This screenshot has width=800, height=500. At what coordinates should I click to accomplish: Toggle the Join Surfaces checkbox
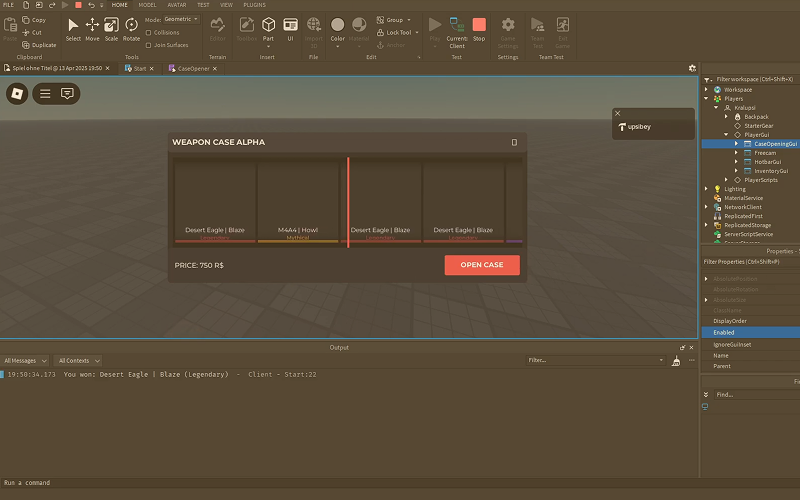pos(148,45)
